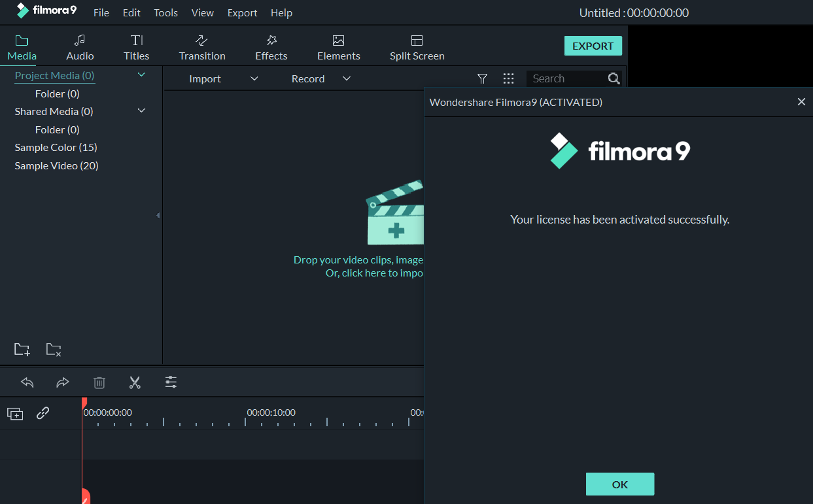Collapse the Shared Media chevron
Image resolution: width=813 pixels, height=504 pixels.
pos(141,111)
